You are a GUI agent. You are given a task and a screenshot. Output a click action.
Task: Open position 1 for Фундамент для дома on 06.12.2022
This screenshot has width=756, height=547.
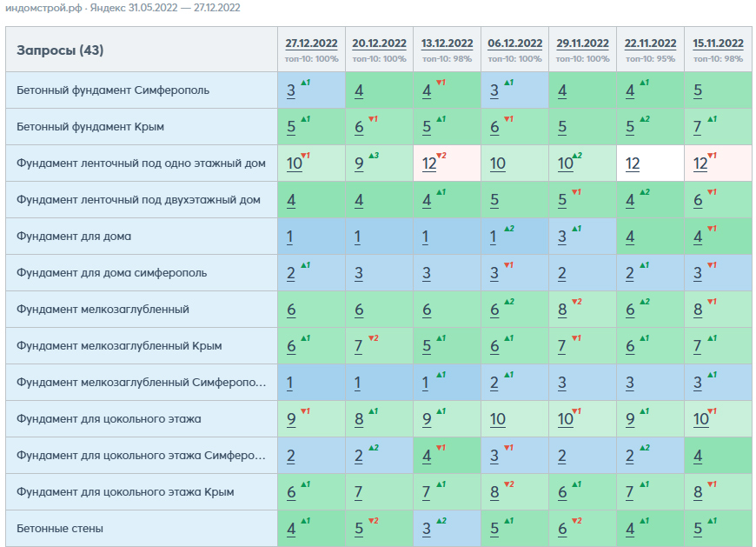point(494,237)
